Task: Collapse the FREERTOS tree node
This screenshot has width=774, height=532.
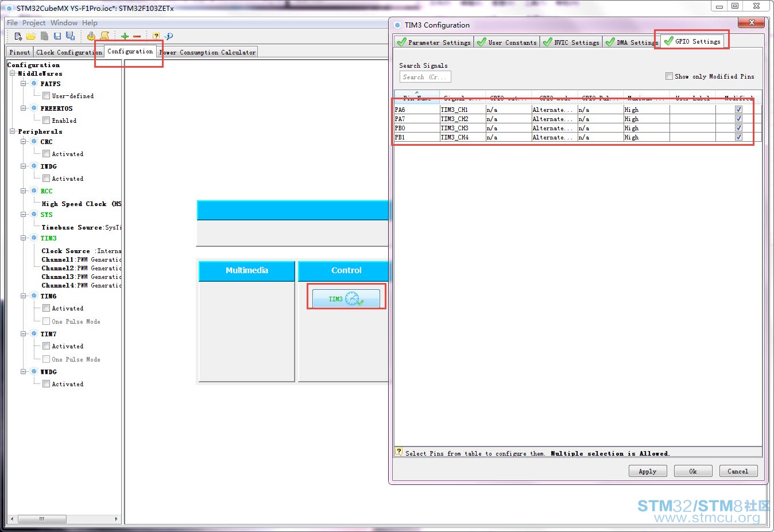Action: coord(24,108)
